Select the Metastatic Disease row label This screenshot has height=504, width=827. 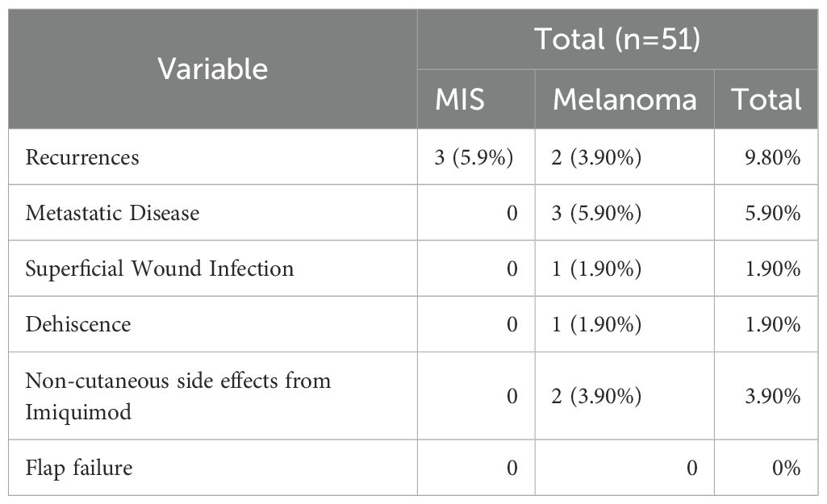coord(112,213)
